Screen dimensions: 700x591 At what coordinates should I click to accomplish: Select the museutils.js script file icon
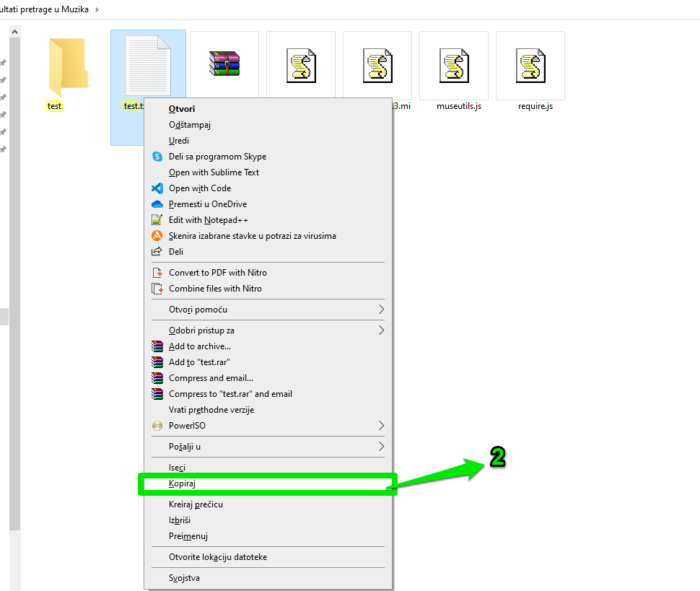[454, 66]
